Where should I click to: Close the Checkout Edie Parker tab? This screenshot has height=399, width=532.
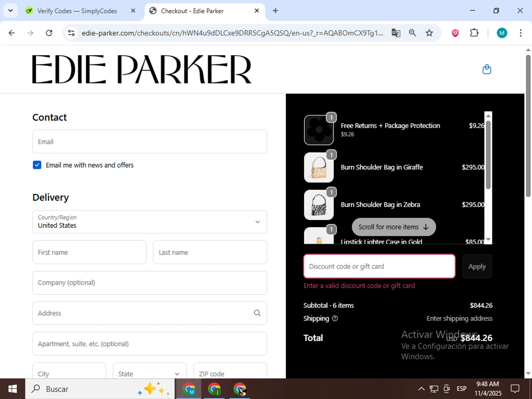pos(257,11)
